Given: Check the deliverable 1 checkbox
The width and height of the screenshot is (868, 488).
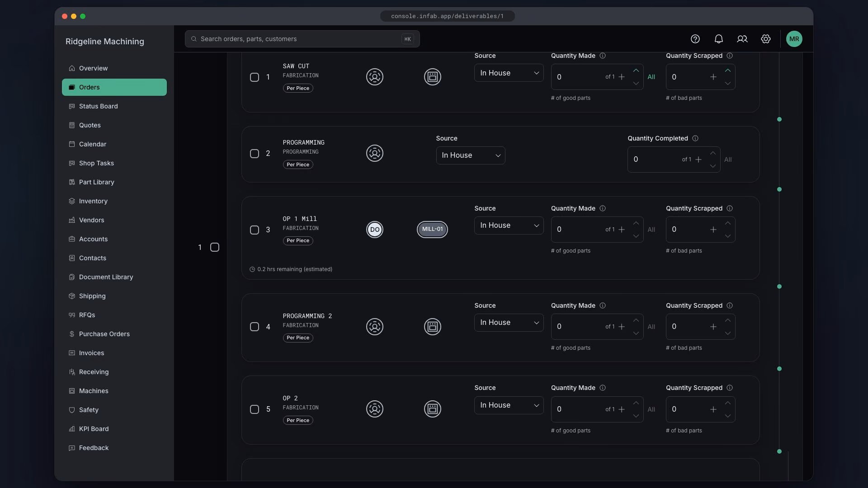Looking at the screenshot, I should 215,247.
